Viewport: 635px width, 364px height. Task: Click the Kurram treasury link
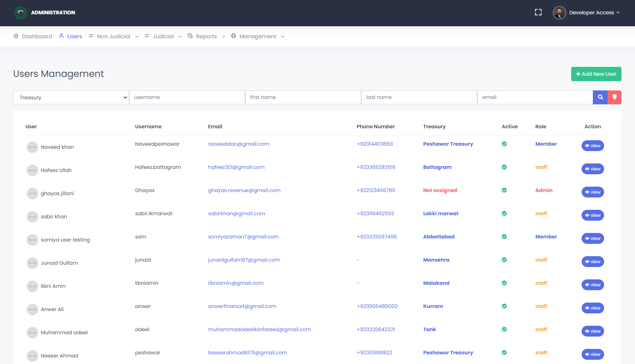[433, 306]
